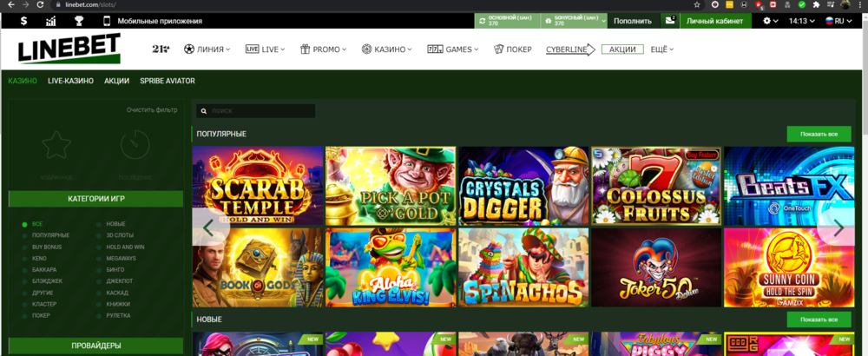868x356 pixels.
Task: Click the Russian flag language icon
Action: click(829, 21)
